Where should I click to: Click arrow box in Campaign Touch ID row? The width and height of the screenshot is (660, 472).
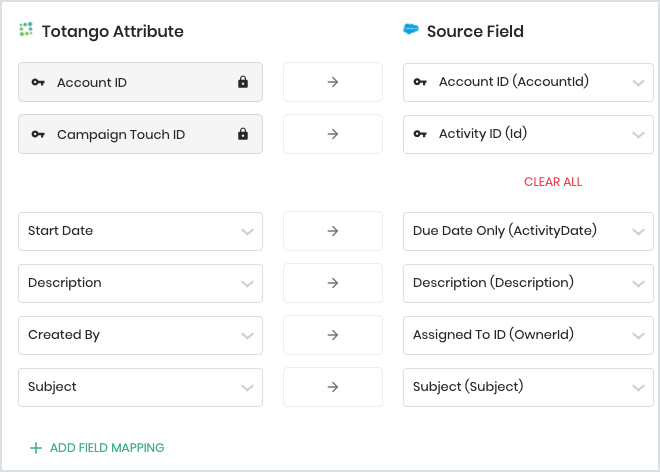pyautogui.click(x=333, y=134)
